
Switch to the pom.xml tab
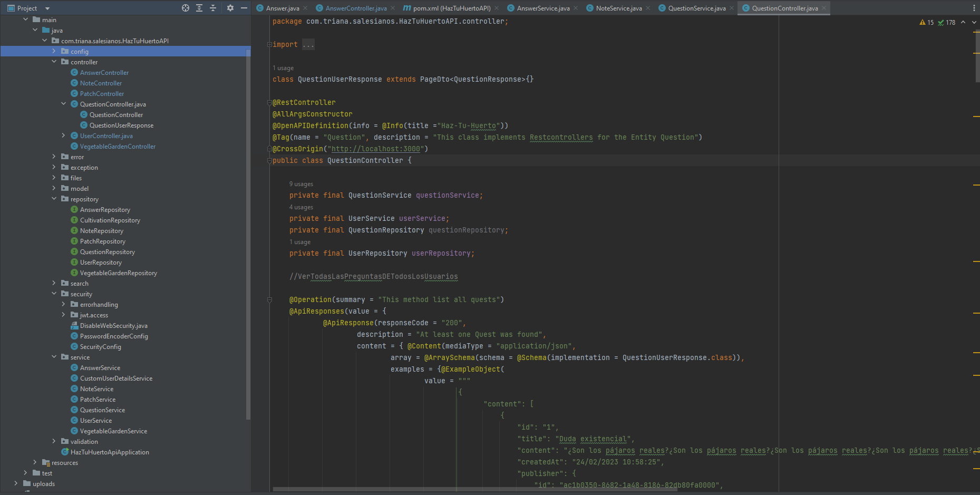[x=451, y=8]
